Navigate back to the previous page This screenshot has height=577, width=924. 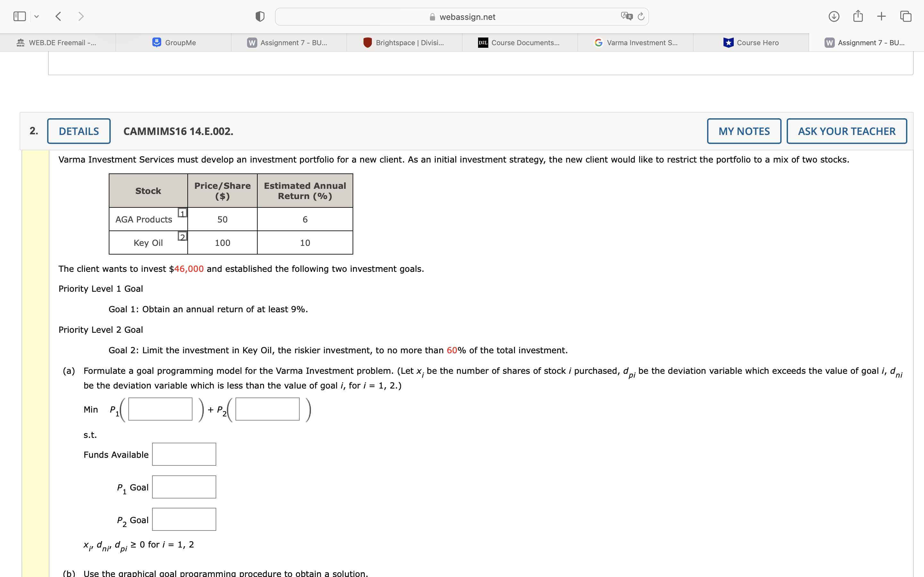[x=58, y=16]
